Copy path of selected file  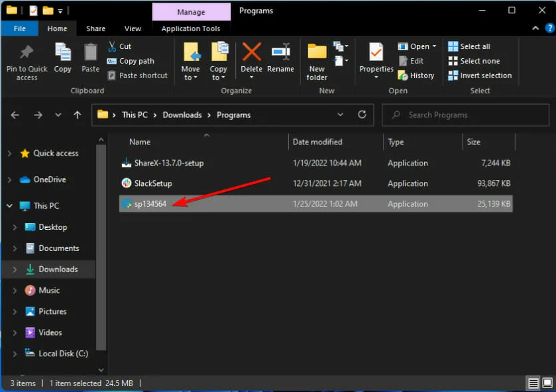point(131,61)
